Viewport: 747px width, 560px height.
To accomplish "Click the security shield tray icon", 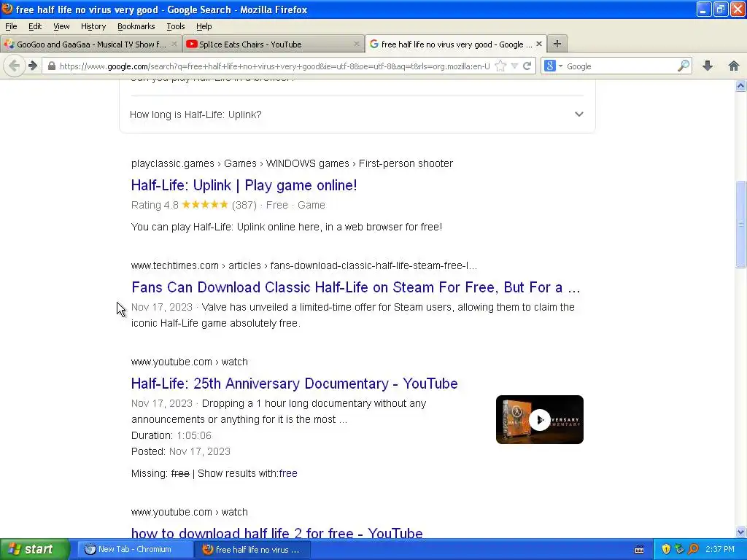I will pyautogui.click(x=666, y=549).
